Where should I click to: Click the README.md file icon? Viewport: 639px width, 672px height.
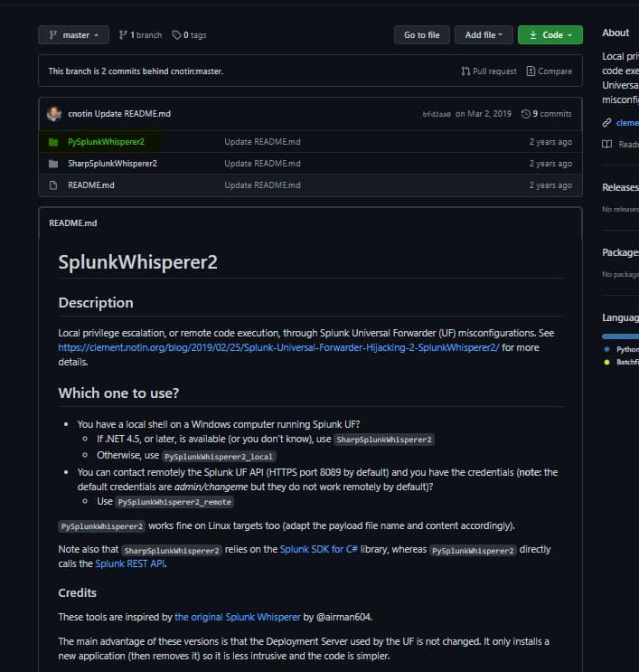point(53,185)
